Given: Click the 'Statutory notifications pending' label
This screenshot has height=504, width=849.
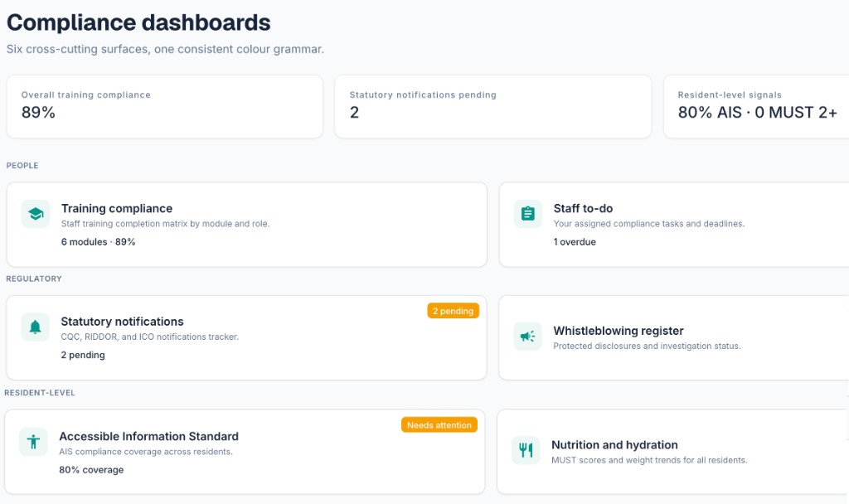Looking at the screenshot, I should pyautogui.click(x=423, y=94).
